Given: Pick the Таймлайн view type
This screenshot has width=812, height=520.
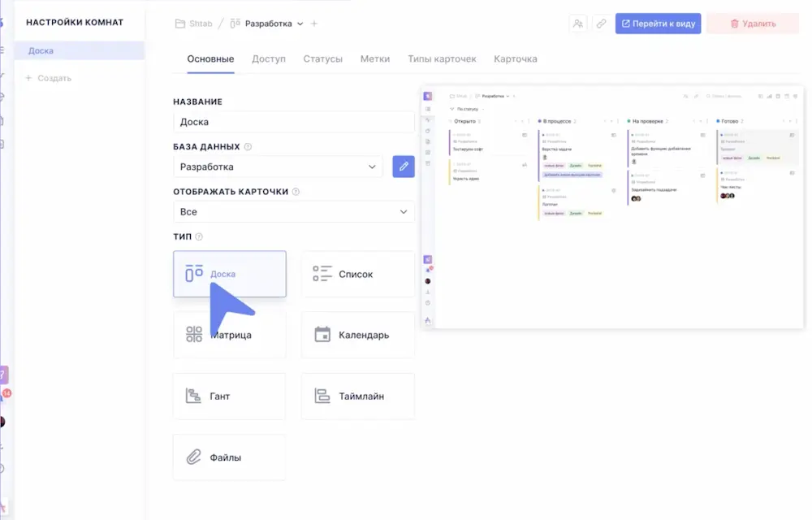Looking at the screenshot, I should pos(357,396).
